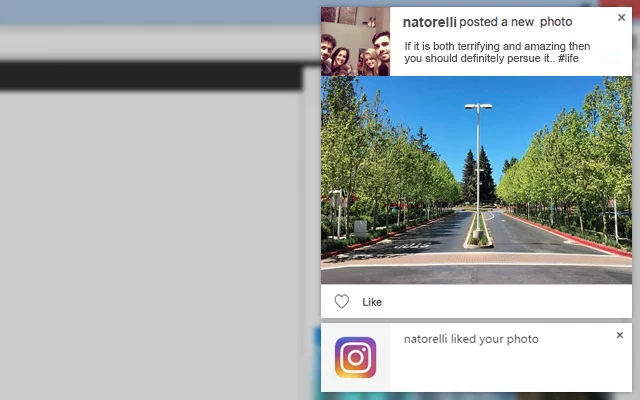Click the empty space beside the Like label
The height and width of the screenshot is (400, 640).
[506, 302]
